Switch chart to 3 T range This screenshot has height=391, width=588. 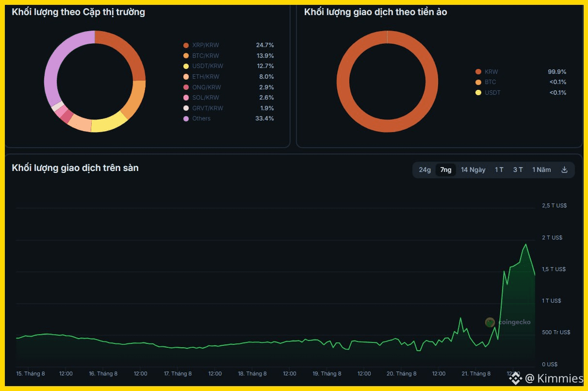click(518, 170)
